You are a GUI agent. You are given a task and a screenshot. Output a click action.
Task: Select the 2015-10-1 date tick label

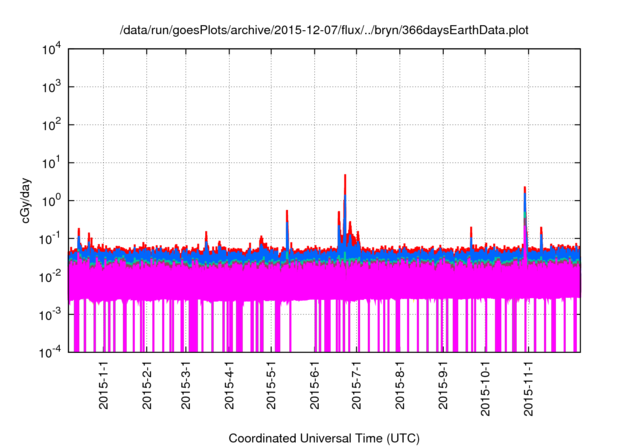(484, 388)
